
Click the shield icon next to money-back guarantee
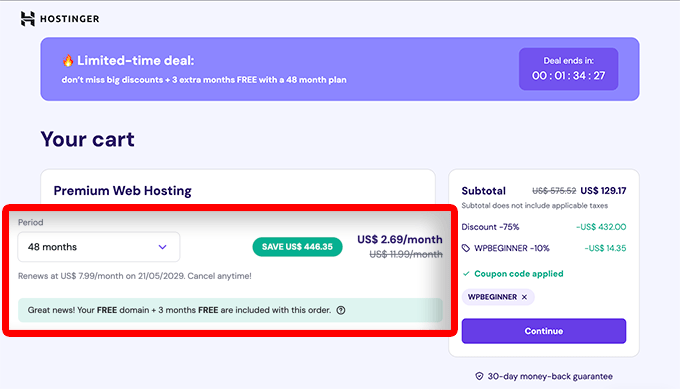[479, 376]
